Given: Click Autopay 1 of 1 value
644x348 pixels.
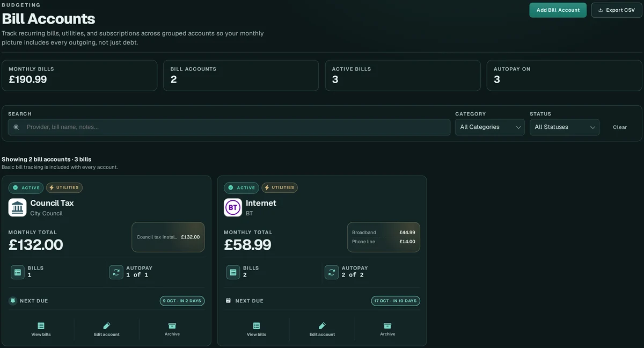Looking at the screenshot, I should (137, 275).
